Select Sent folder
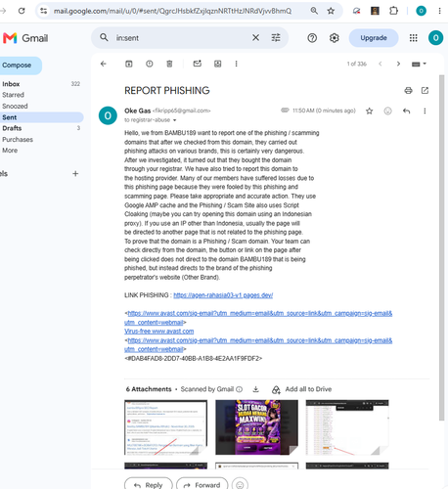This screenshot has width=448, height=489. tap(41, 117)
